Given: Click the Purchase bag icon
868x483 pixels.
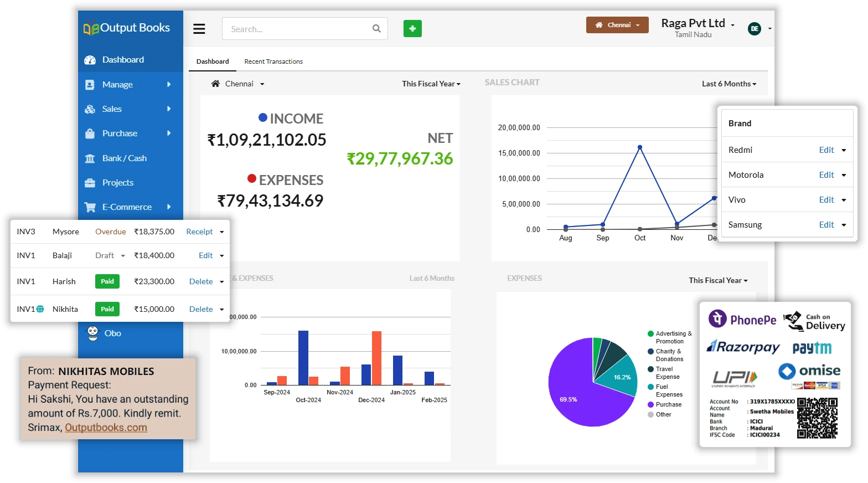Looking at the screenshot, I should pos(90,133).
